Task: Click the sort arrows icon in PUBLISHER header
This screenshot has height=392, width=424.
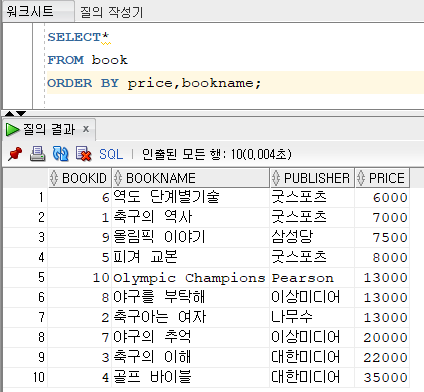Action: click(x=276, y=178)
